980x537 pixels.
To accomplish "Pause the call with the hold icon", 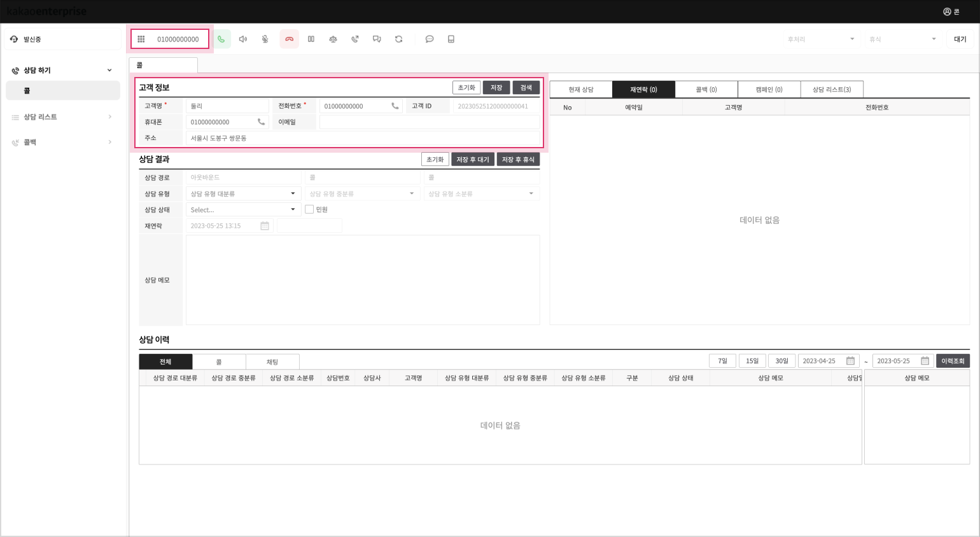I will [311, 39].
